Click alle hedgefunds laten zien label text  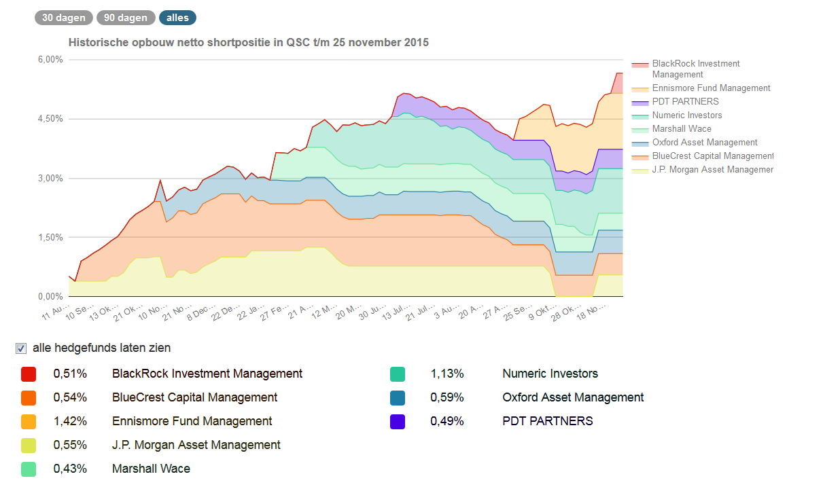(102, 348)
